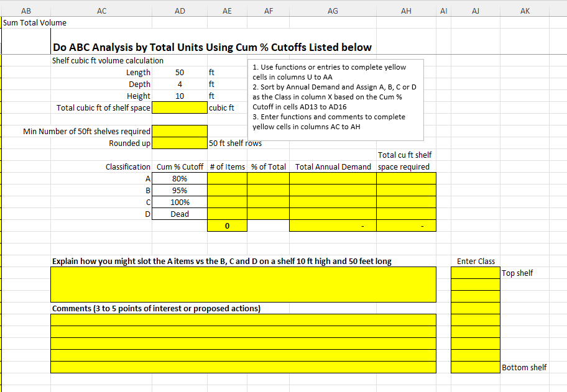This screenshot has height=392, width=567.
Task: Select the Top shelf Enter Class cell
Action: [x=475, y=272]
